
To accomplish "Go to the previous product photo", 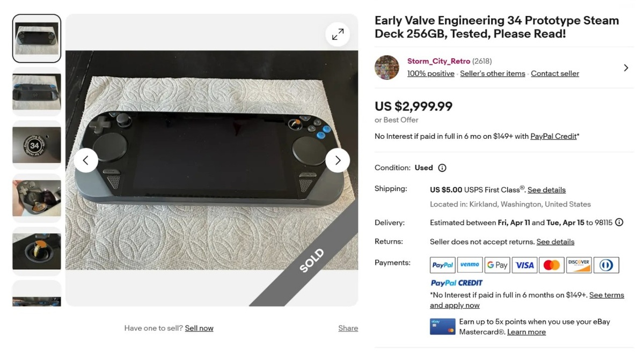I will pyautogui.click(x=86, y=160).
